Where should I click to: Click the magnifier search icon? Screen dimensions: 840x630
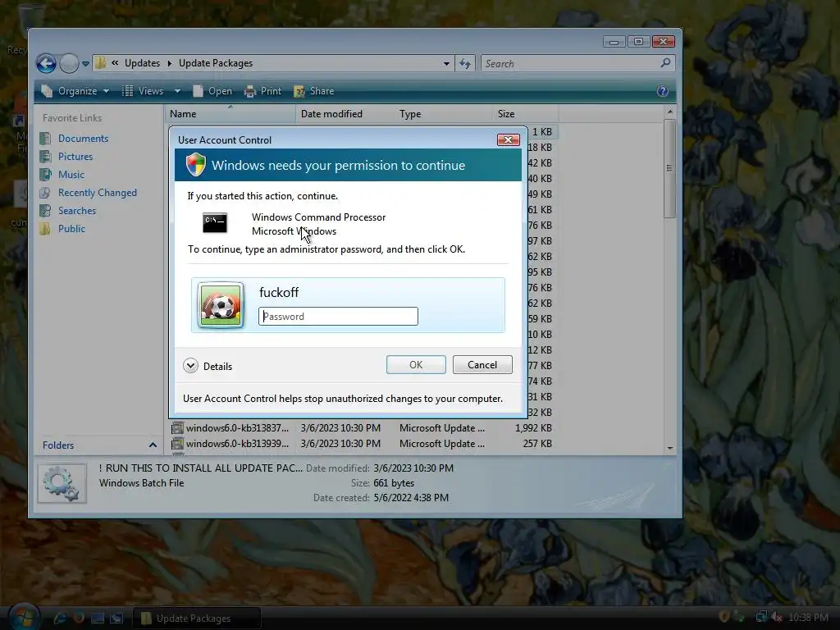tap(665, 63)
